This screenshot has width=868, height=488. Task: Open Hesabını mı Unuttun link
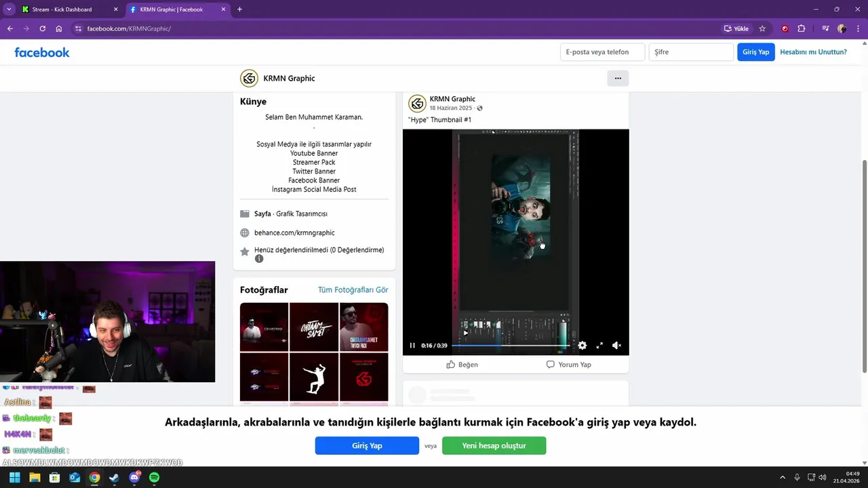[x=813, y=52]
